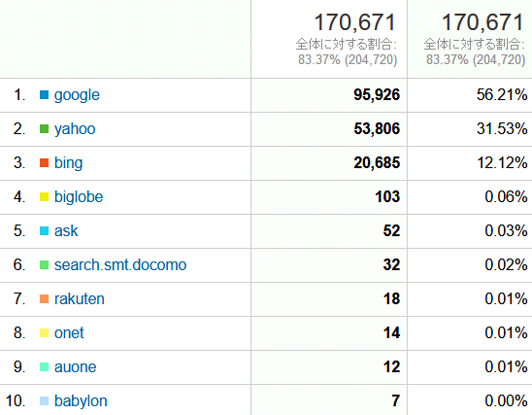Screen dimensions: 532x415
Task: Open the yahoo source link
Action: pos(75,129)
